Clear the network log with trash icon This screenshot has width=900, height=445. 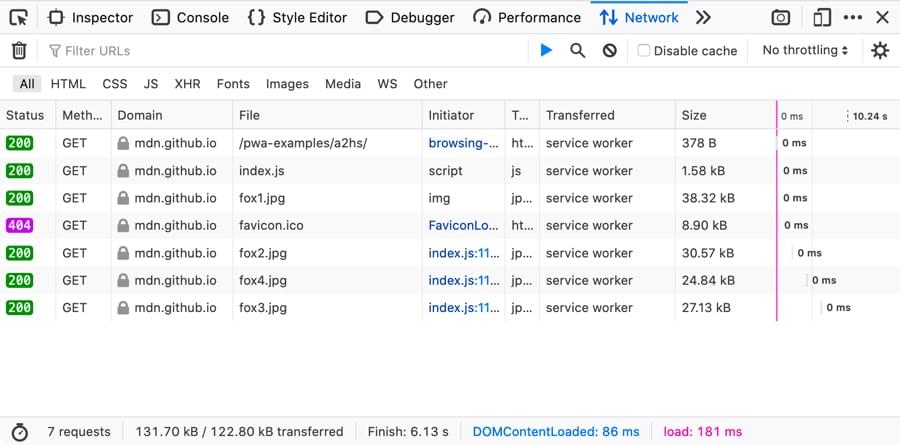coord(19,50)
